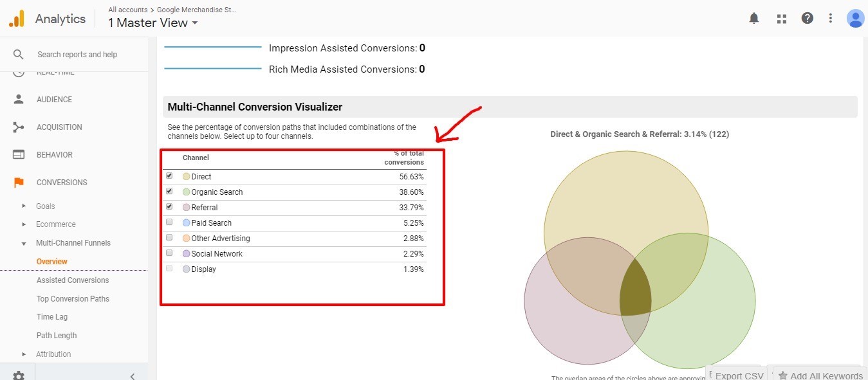Image resolution: width=868 pixels, height=380 pixels.
Task: Open the 1 Master View dropdown
Action: click(153, 23)
